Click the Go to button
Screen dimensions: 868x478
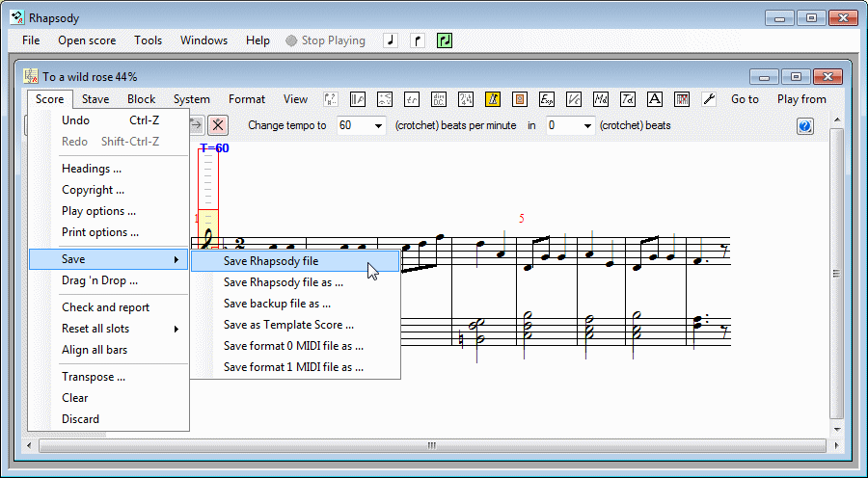coord(744,99)
